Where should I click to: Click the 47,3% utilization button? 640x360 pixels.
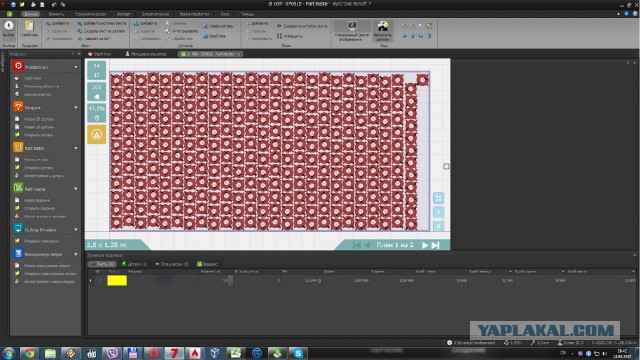click(x=96, y=113)
